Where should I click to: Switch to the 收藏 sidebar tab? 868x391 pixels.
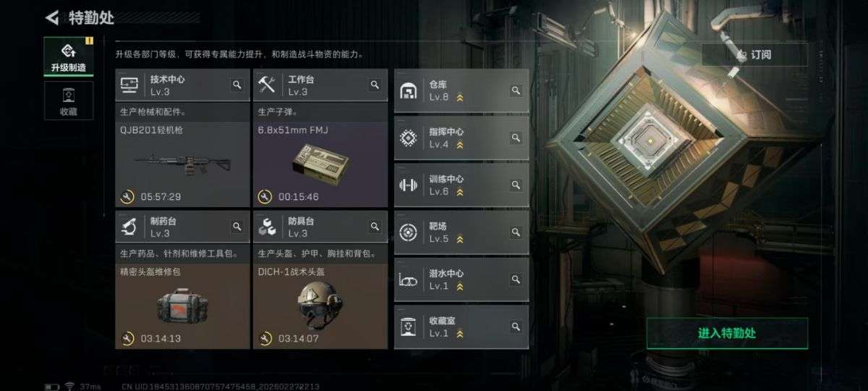(69, 101)
